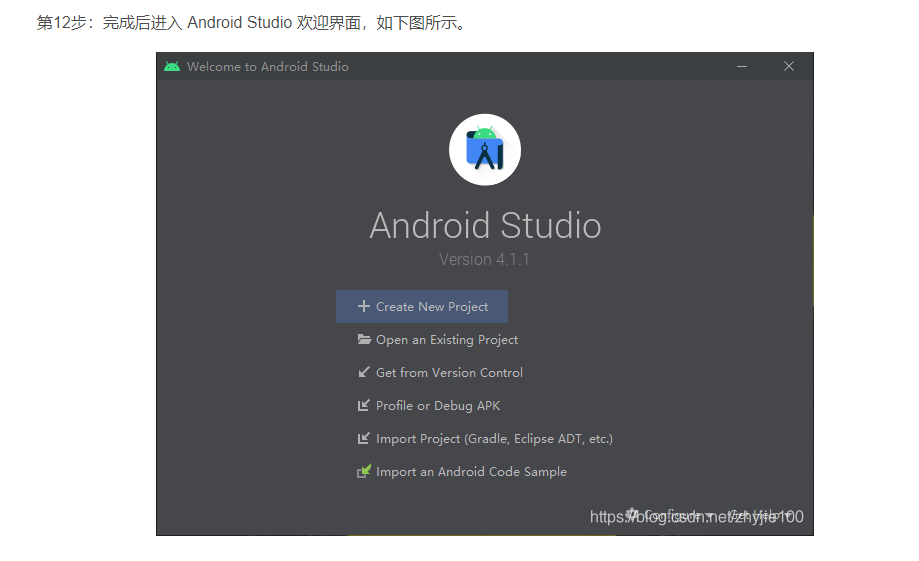Image resolution: width=919 pixels, height=561 pixels.
Task: Click the large Android Studio logo
Action: [x=485, y=149]
